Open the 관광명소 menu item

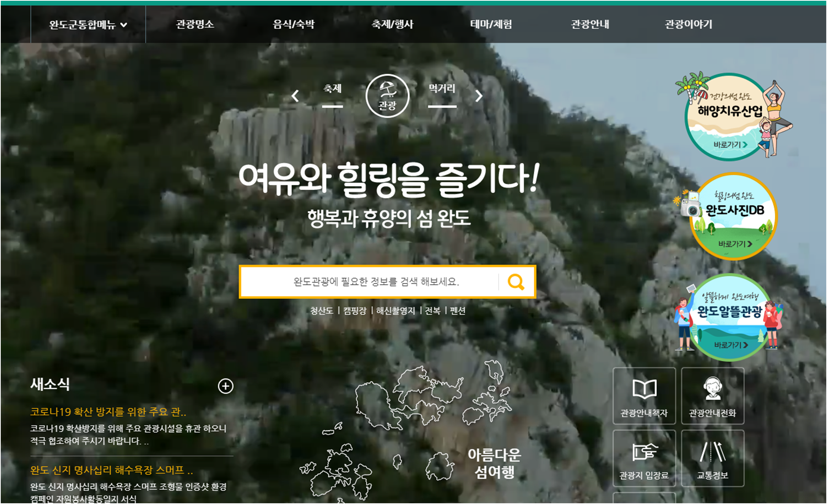(195, 24)
